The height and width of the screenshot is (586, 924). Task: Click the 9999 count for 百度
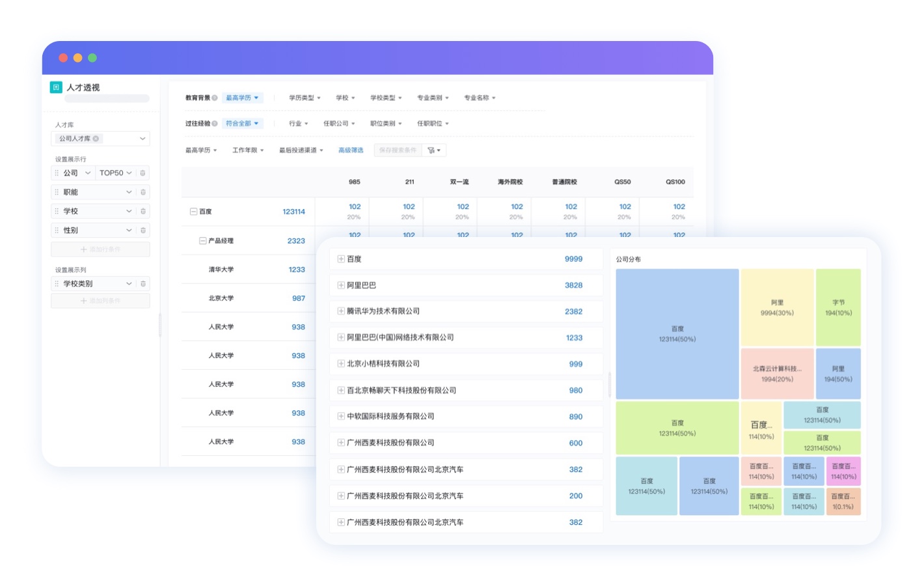[573, 259]
